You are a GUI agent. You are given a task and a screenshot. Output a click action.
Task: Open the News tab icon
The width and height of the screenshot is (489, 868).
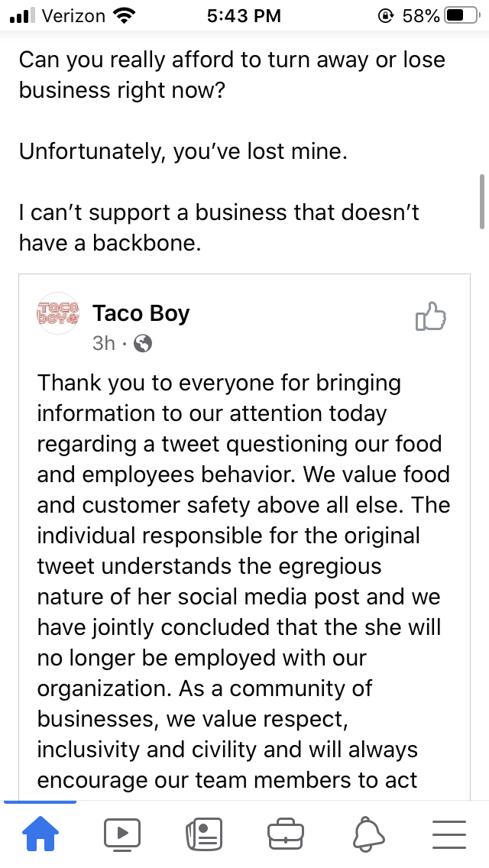pyautogui.click(x=204, y=834)
